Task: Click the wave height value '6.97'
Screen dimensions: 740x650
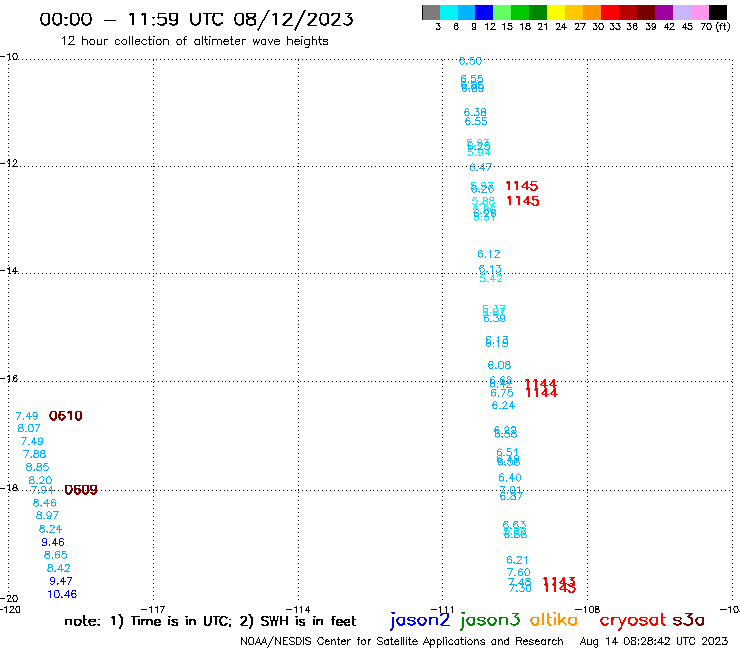Action: point(47,515)
